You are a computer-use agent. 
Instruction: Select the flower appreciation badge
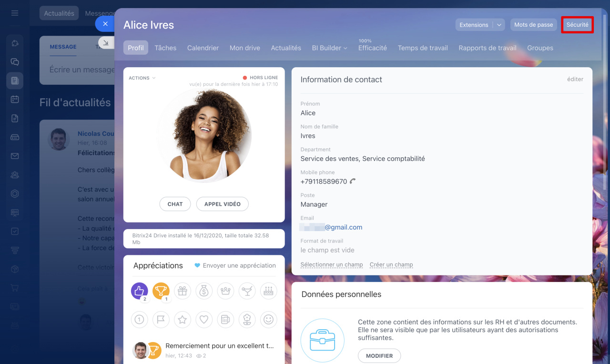coord(247,320)
